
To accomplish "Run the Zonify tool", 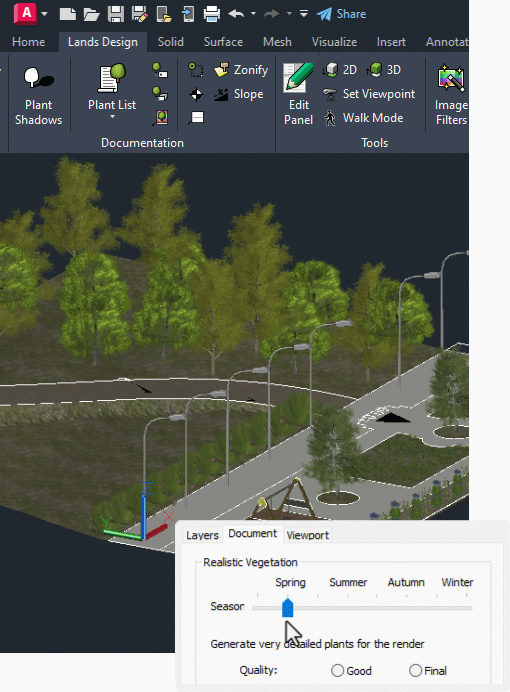I will pyautogui.click(x=241, y=70).
